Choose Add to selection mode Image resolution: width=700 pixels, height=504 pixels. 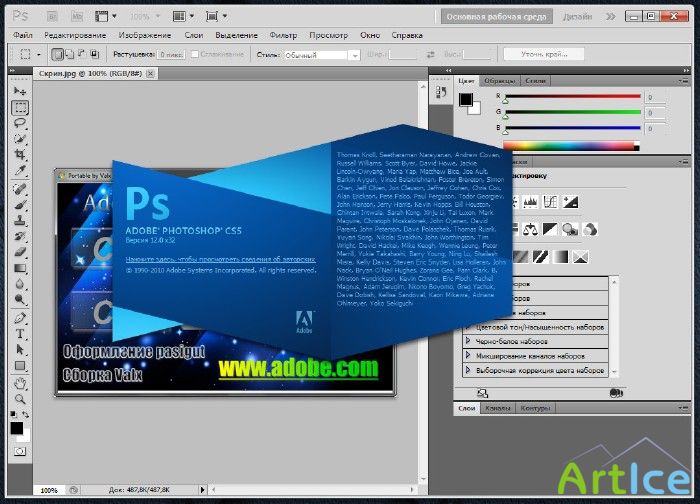point(70,54)
